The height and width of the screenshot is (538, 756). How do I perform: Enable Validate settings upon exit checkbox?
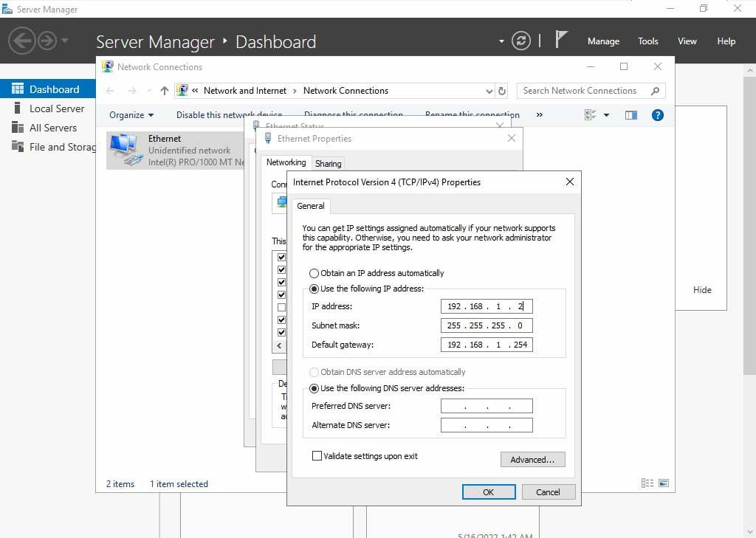coord(317,456)
